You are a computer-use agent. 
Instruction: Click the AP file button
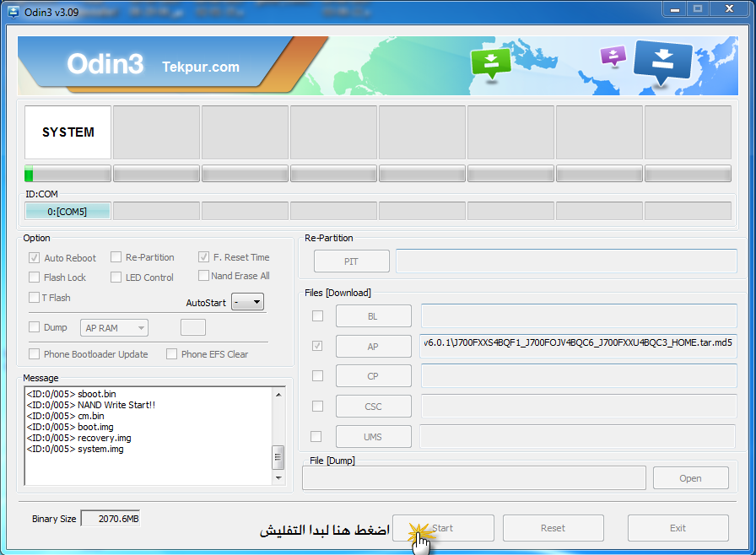tap(374, 346)
